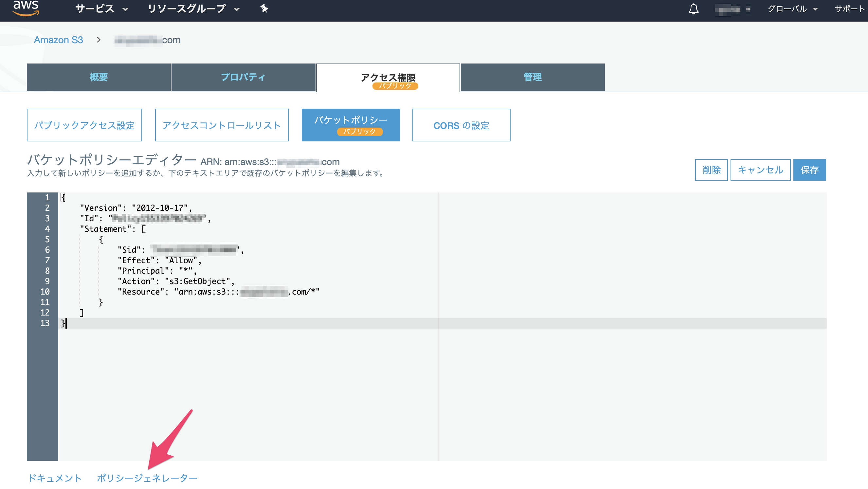Open アクセスコントロールリスト section
Viewport: 868px width, 489px height.
tap(221, 125)
